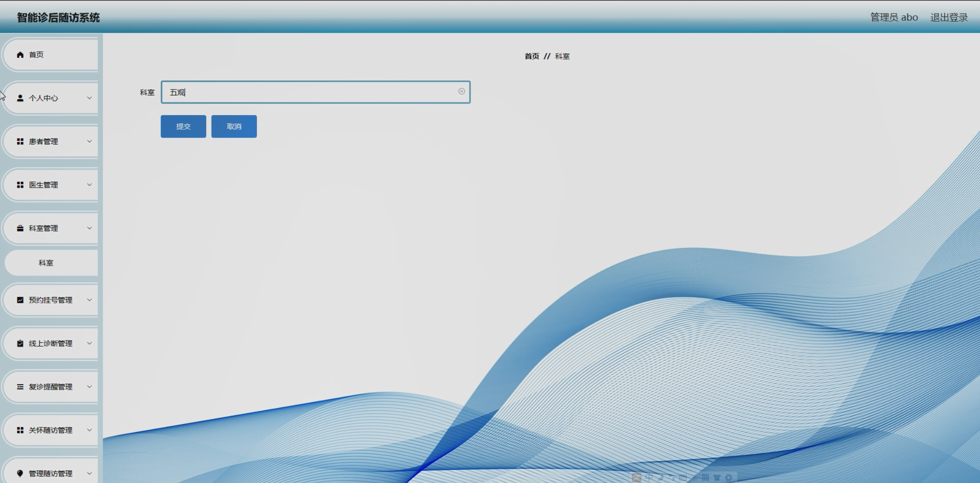Click the chart icon beside 预约挂号管理
The width and height of the screenshot is (980, 483).
20,300
